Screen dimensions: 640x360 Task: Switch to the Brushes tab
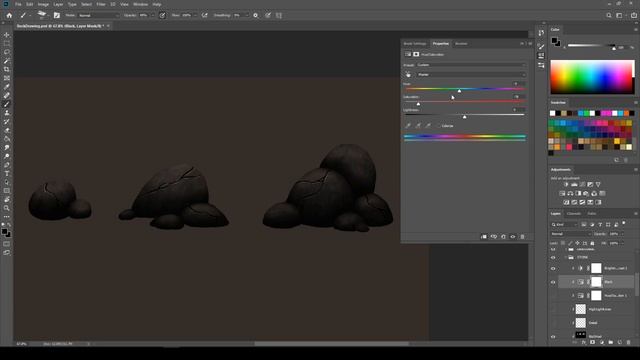461,44
